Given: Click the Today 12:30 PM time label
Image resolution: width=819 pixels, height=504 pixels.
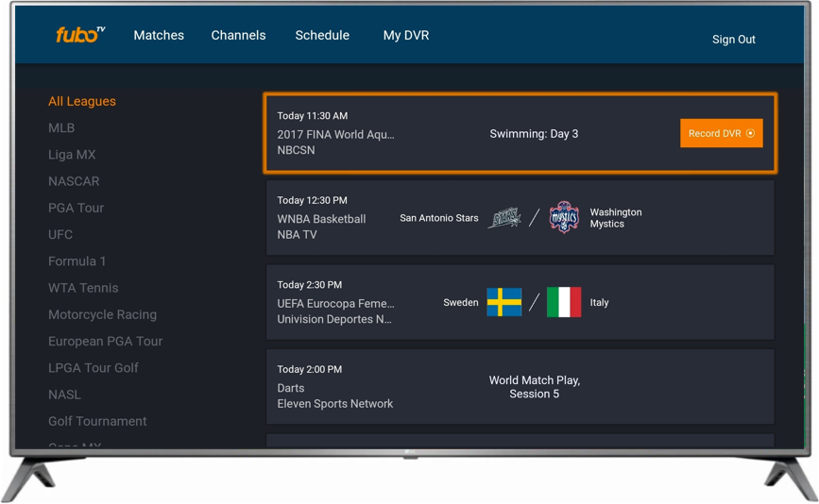Looking at the screenshot, I should pyautogui.click(x=312, y=200).
